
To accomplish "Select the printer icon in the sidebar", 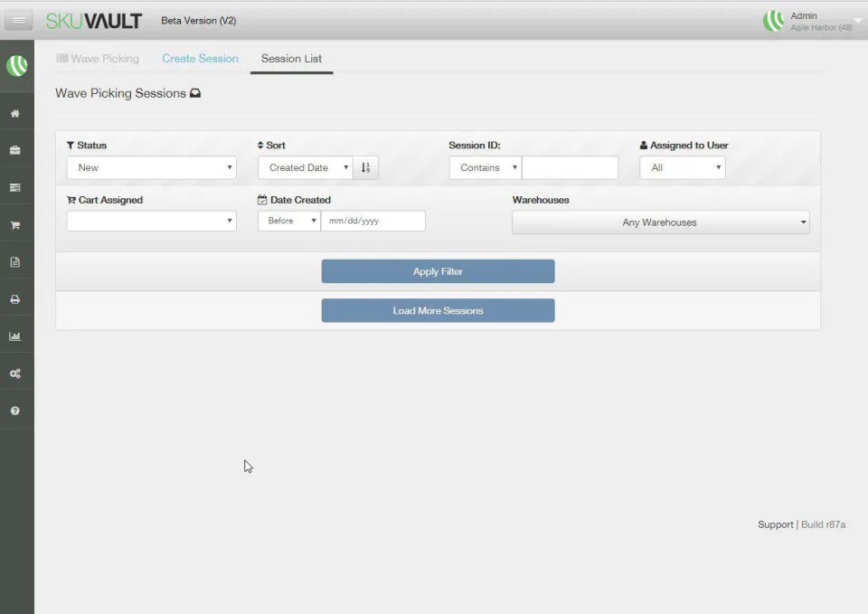I will (x=17, y=298).
